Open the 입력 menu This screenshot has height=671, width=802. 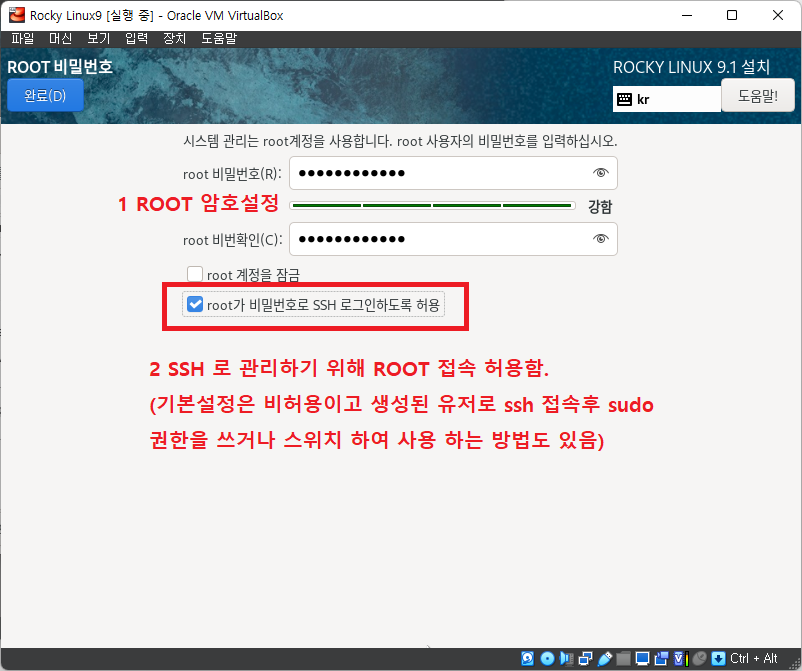pos(137,38)
